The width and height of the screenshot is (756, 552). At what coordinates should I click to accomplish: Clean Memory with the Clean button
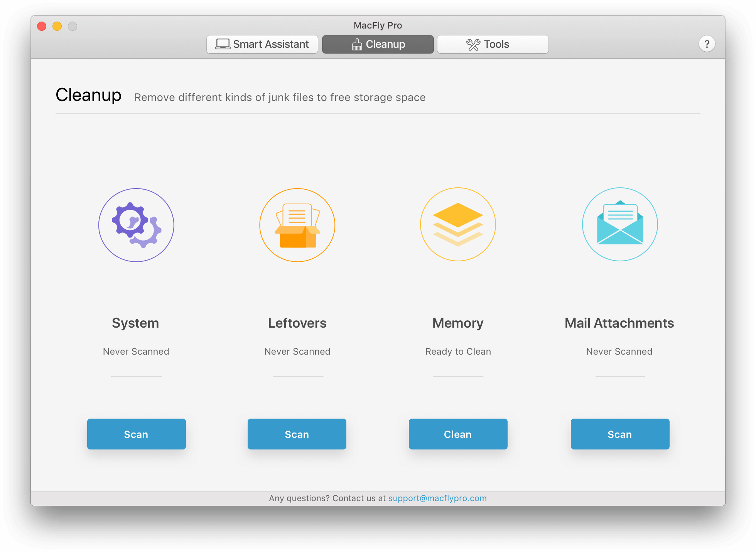[x=458, y=434]
